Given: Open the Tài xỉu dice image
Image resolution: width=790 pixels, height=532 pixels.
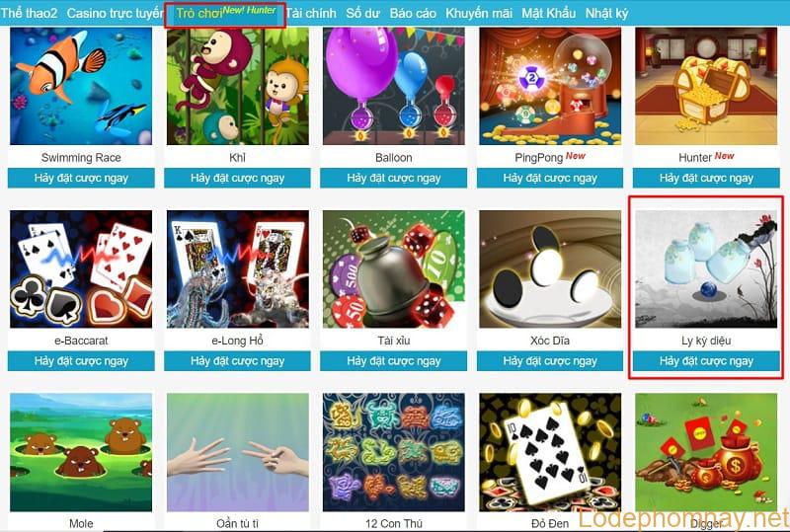Looking at the screenshot, I should [x=393, y=269].
